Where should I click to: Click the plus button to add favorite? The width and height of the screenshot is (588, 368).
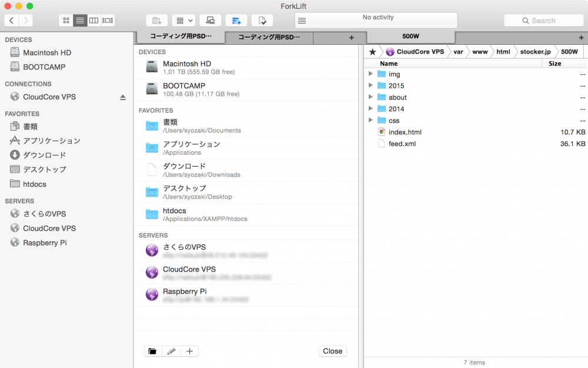point(189,352)
